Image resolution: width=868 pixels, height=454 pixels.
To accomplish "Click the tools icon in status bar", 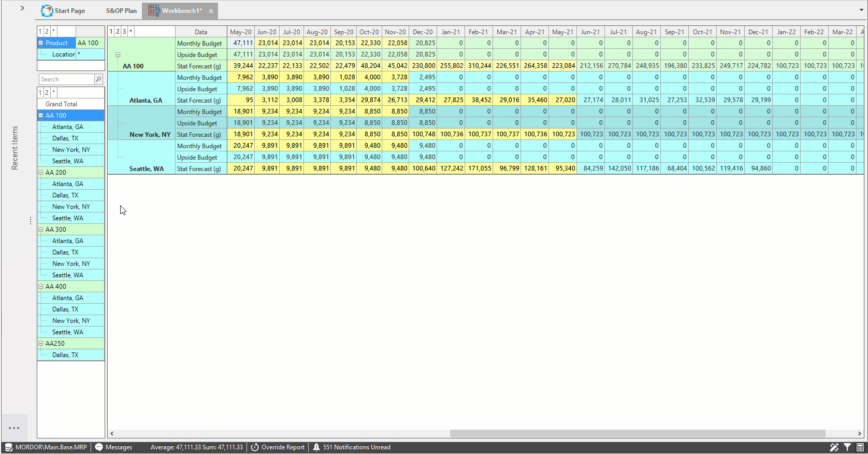I will click(x=834, y=447).
